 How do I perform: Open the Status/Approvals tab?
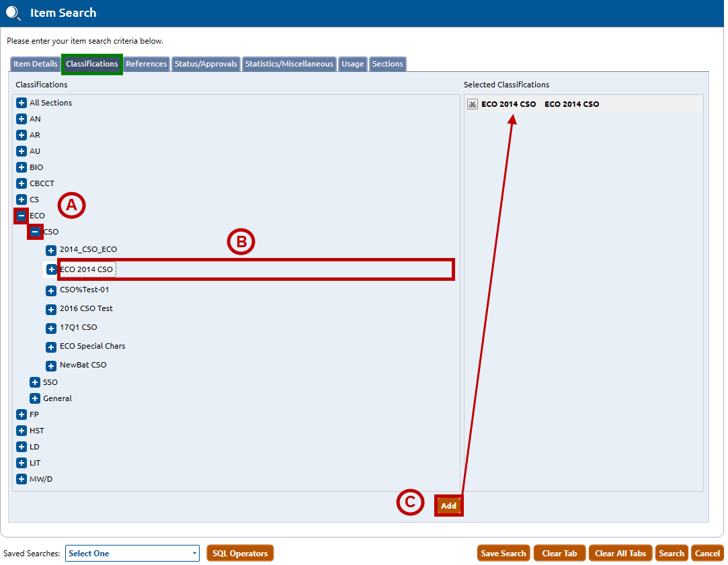pos(206,64)
